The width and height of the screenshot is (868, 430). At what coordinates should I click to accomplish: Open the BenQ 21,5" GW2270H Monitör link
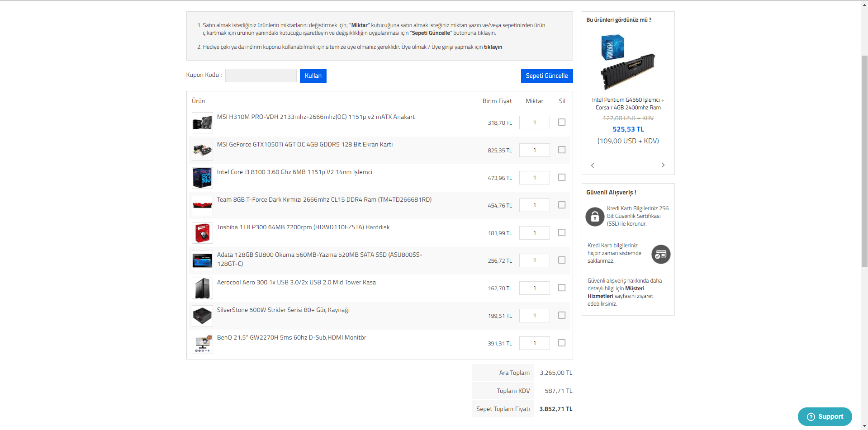click(292, 337)
